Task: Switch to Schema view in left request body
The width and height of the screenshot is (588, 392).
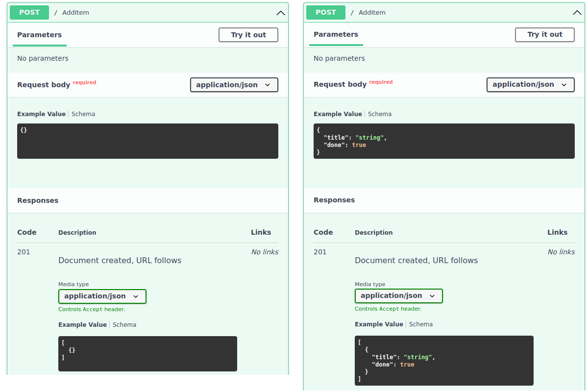Action: 83,114
